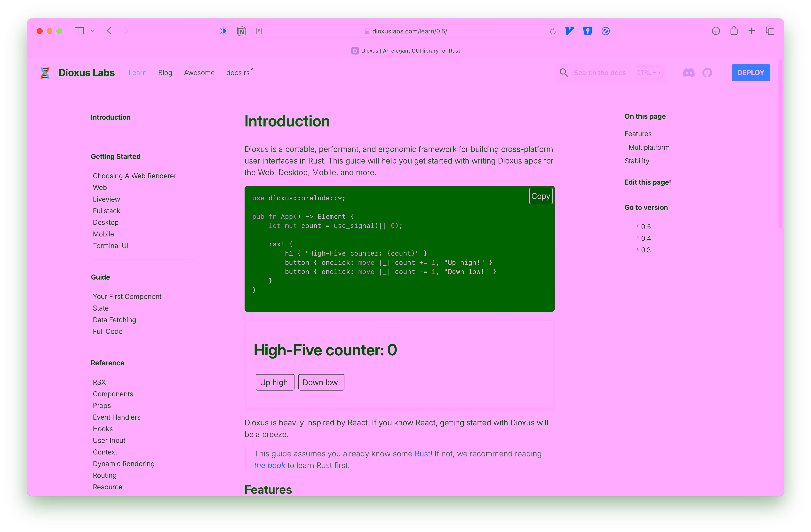The image size is (811, 532).
Task: Open the Awesome nav item
Action: click(x=199, y=72)
